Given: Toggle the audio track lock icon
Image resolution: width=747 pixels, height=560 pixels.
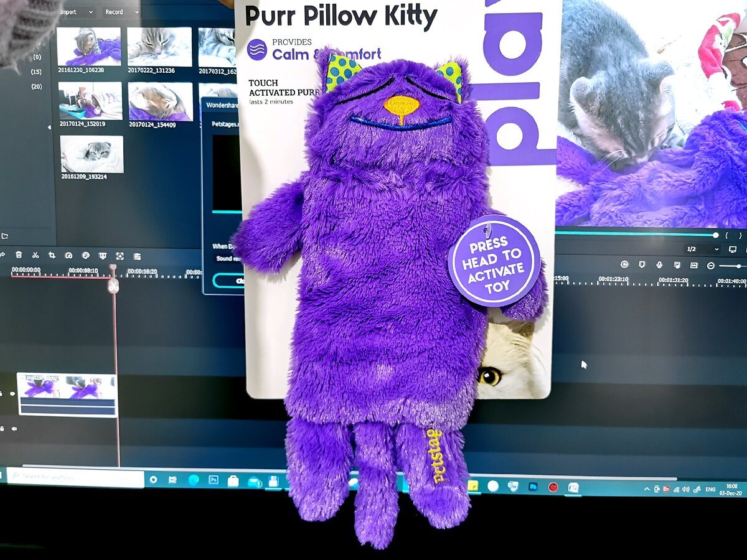Looking at the screenshot, I should [2, 429].
